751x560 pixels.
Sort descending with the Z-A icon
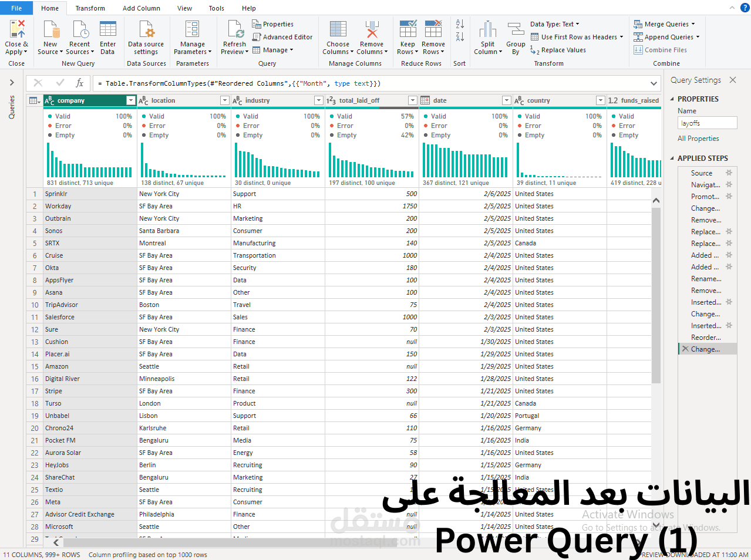pyautogui.click(x=460, y=37)
